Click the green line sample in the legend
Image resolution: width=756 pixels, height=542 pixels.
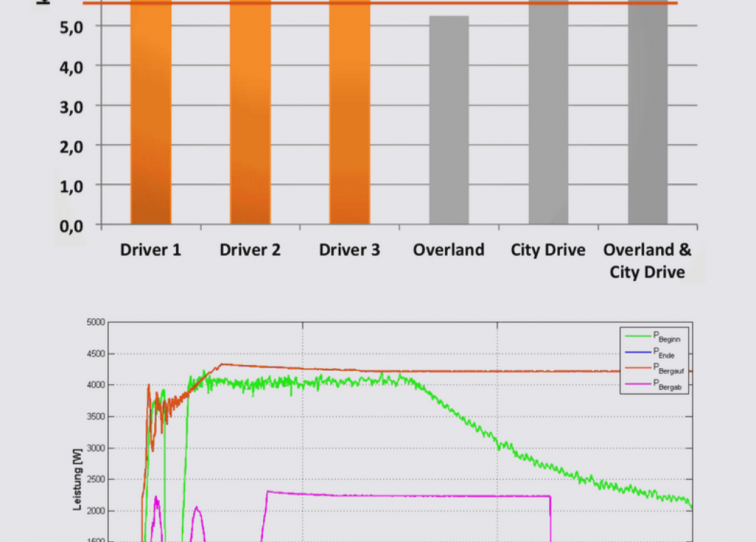pos(638,336)
